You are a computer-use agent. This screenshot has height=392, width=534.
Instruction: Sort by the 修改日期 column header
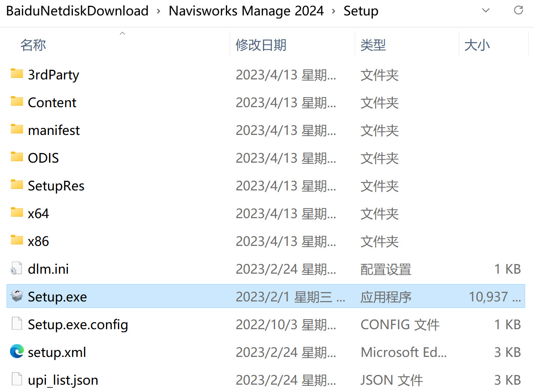[x=261, y=45]
